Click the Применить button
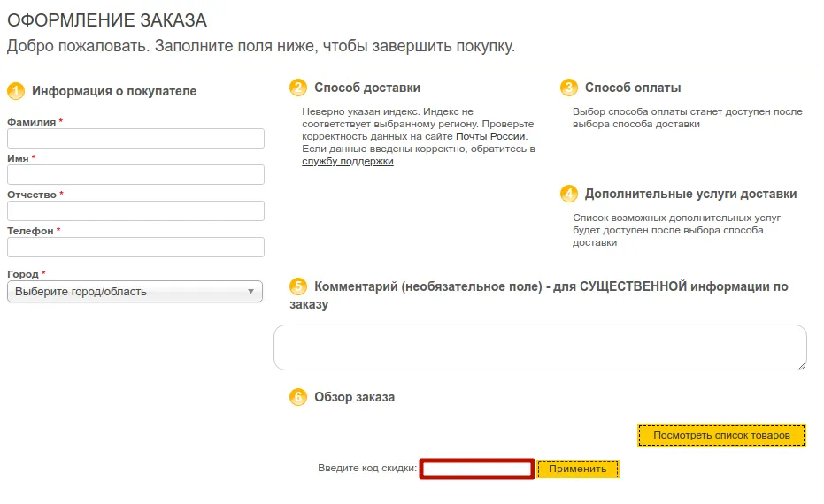The image size is (824, 504). [x=578, y=469]
